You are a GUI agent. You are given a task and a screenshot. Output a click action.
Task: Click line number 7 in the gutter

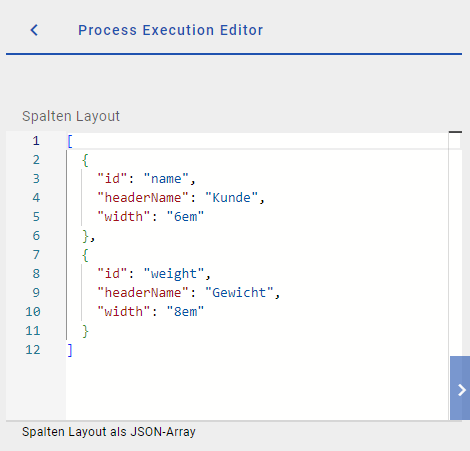pyautogui.click(x=36, y=255)
